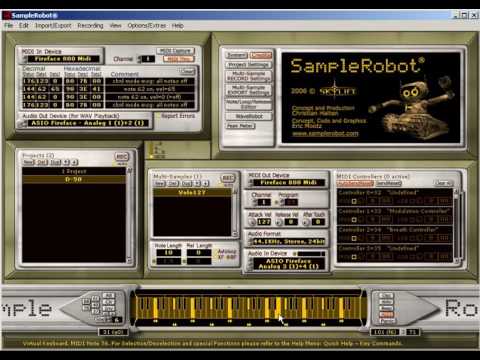The width and height of the screenshot is (480, 360).
Task: Enable the Program change checkbox
Action: click(x=276, y=203)
